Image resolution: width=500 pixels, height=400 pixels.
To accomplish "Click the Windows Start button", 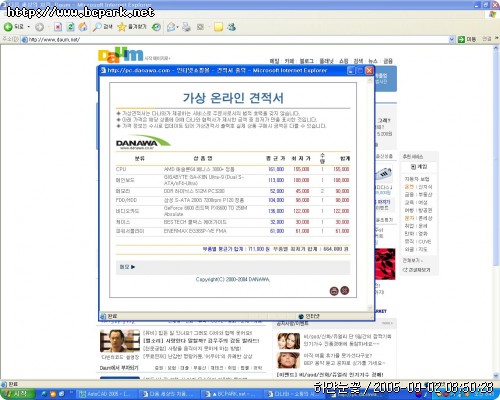I will coord(18,394).
